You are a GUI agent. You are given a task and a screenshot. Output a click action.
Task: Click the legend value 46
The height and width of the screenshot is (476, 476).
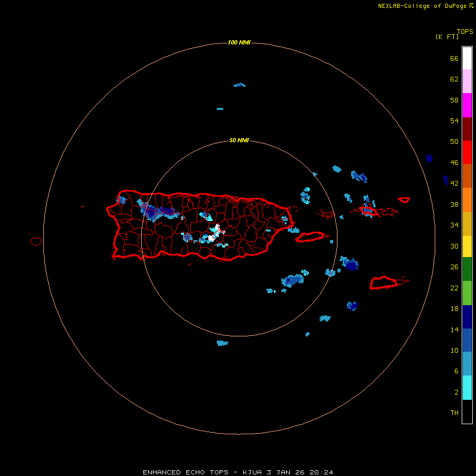pyautogui.click(x=454, y=162)
